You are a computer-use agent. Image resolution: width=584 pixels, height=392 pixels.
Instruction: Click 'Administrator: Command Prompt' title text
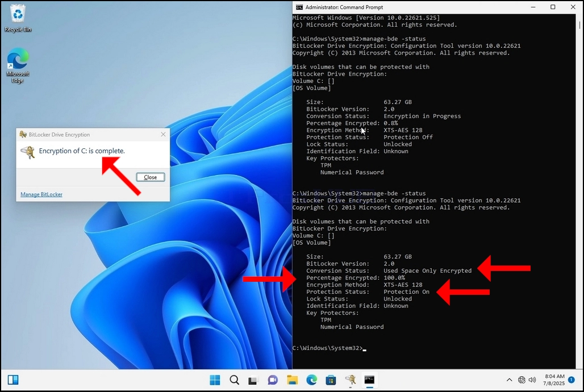click(344, 7)
